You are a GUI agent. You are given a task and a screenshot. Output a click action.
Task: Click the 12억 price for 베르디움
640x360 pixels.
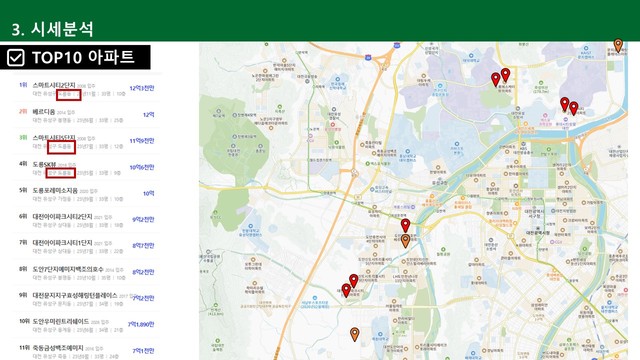[149, 115]
